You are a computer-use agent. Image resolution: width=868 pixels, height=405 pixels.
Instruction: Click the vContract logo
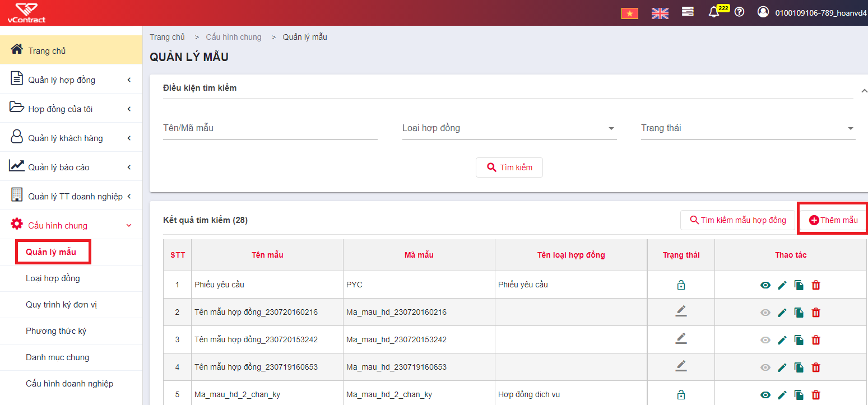[26, 13]
